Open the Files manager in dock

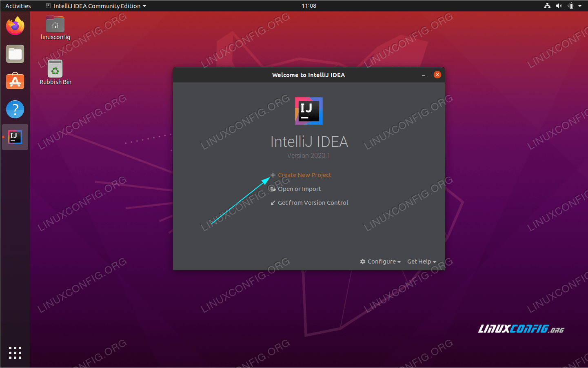[x=15, y=54]
